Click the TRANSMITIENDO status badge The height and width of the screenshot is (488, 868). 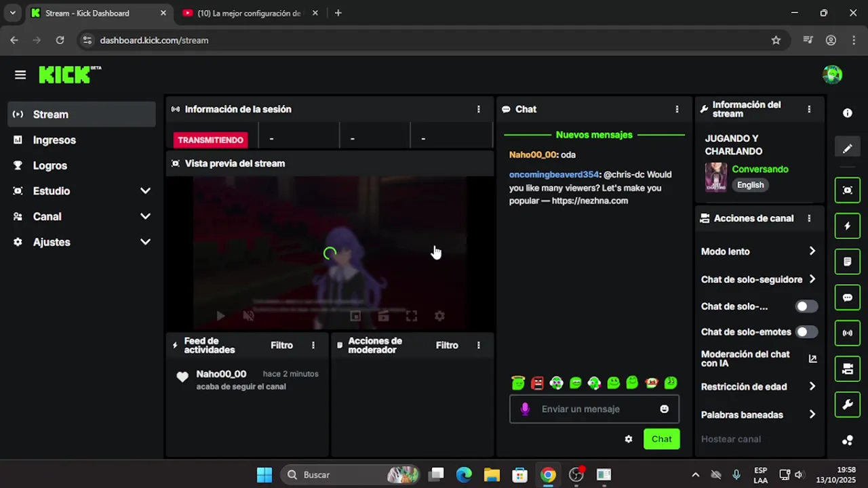(x=210, y=140)
